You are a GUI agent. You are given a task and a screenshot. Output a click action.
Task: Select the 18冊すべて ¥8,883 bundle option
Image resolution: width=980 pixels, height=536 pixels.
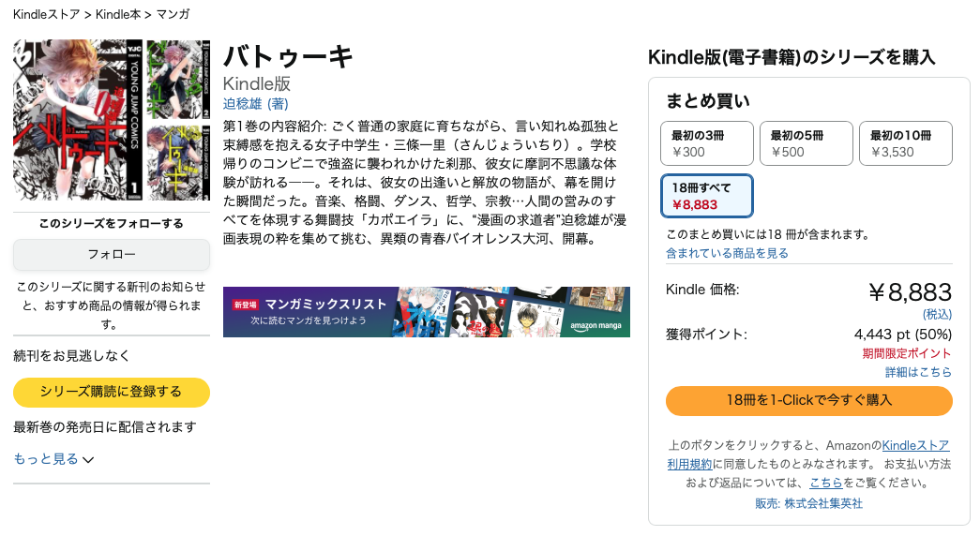click(707, 196)
